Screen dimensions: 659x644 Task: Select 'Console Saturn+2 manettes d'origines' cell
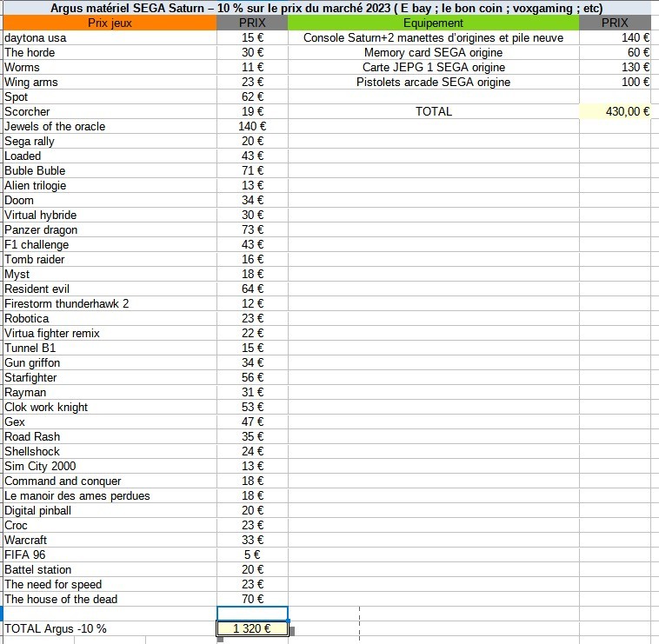click(x=433, y=38)
